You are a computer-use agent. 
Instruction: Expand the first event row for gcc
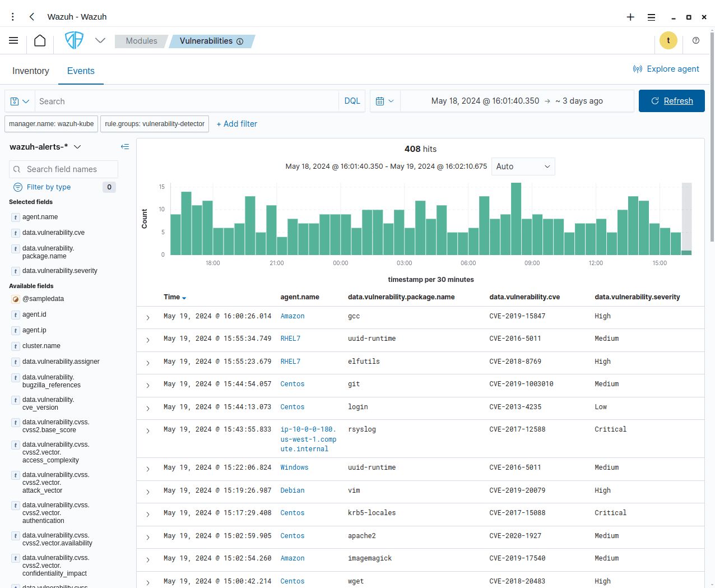(x=148, y=317)
